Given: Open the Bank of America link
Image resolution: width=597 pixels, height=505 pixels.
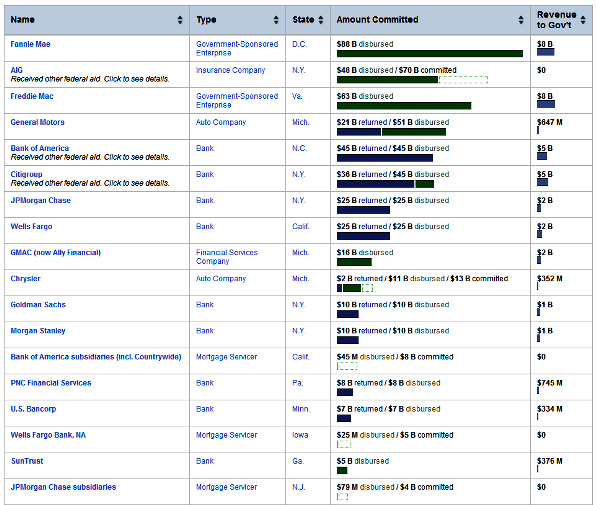Looking at the screenshot, I should coord(40,148).
